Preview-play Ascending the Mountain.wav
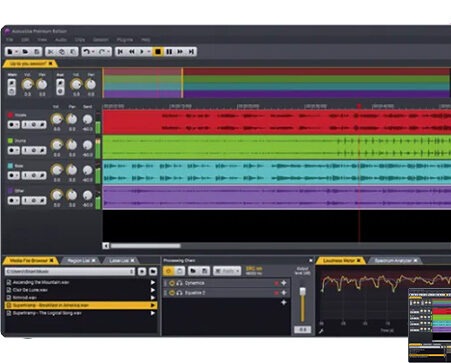 coord(153,282)
